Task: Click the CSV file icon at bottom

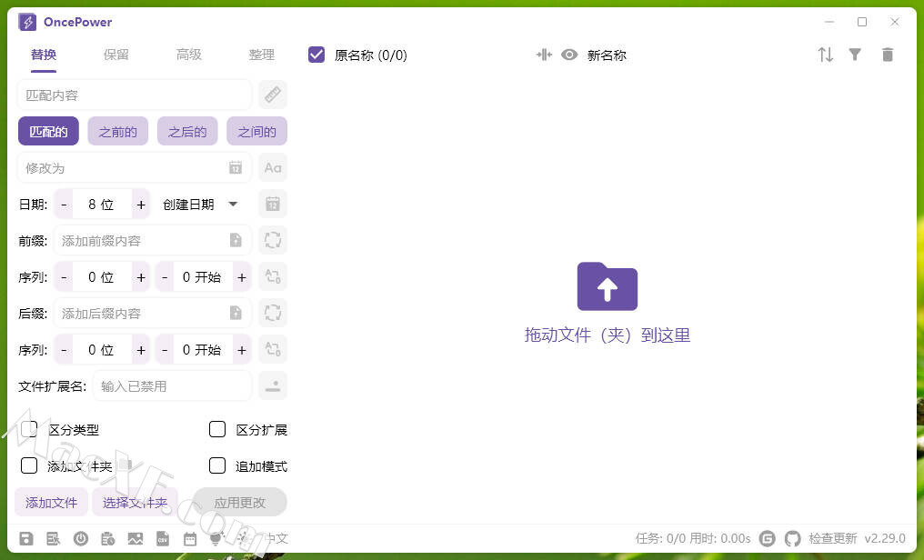Action: click(163, 538)
